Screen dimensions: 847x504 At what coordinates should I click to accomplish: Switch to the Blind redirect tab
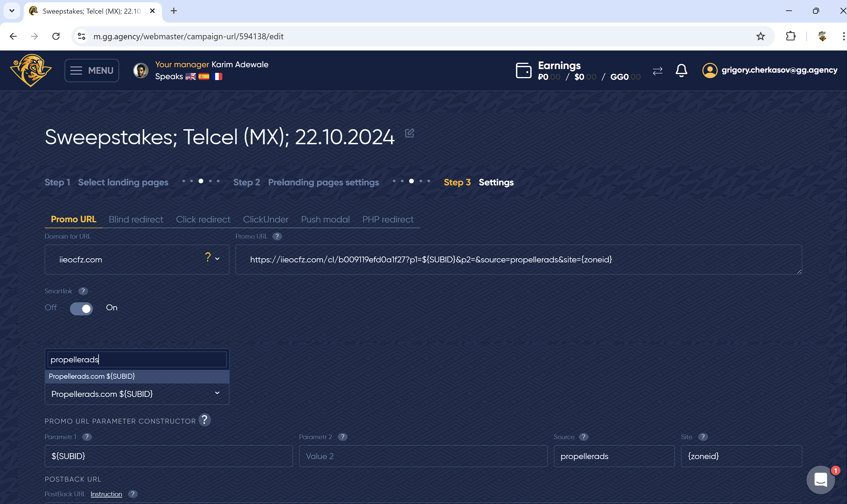tap(136, 219)
